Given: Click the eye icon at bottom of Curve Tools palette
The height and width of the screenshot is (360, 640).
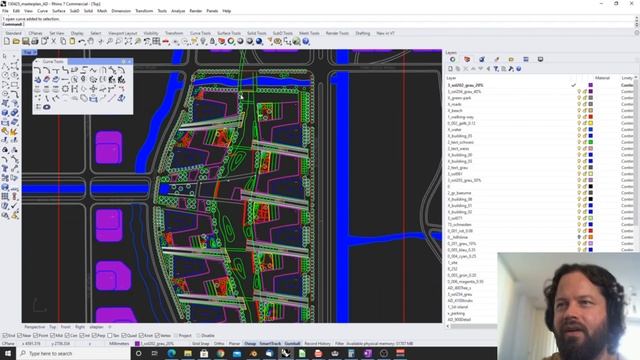Looking at the screenshot, I should pos(47,107).
